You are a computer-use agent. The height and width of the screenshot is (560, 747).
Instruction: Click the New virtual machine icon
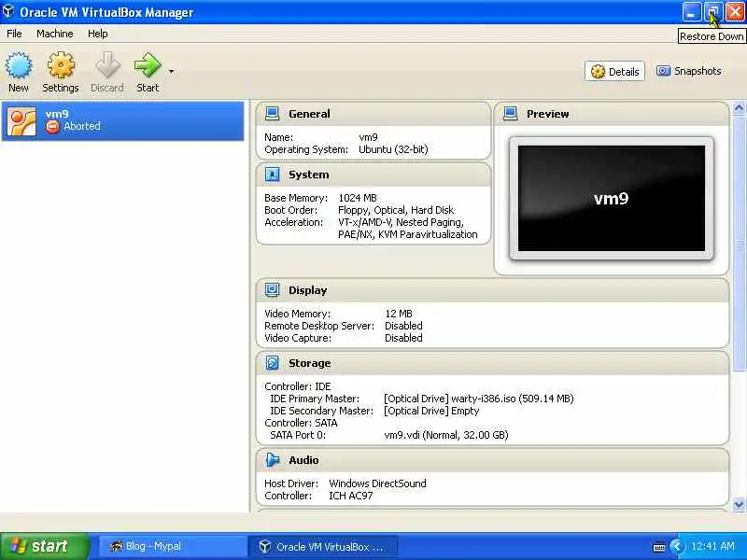pyautogui.click(x=19, y=65)
